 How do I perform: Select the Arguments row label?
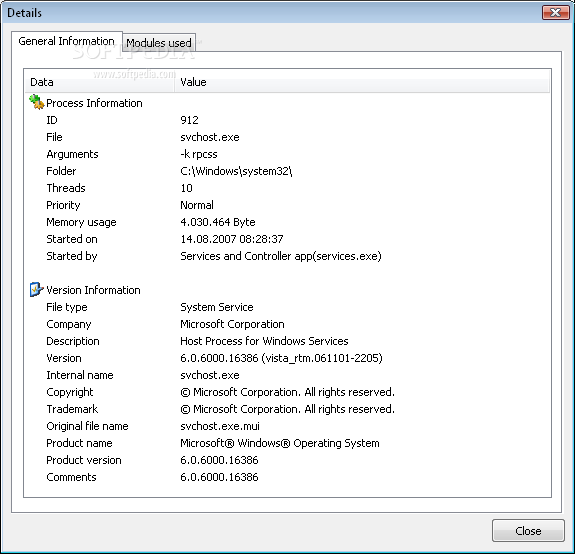click(x=72, y=154)
